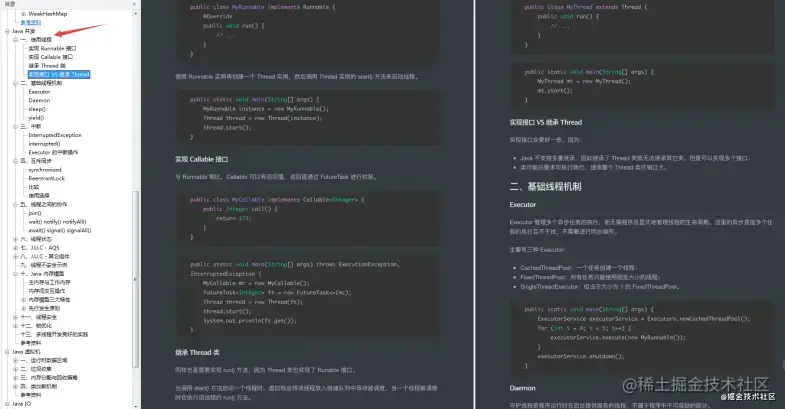The image size is (785, 409).
Task: Close the bookmarks outline panel
Action: pyautogui.click(x=134, y=4)
